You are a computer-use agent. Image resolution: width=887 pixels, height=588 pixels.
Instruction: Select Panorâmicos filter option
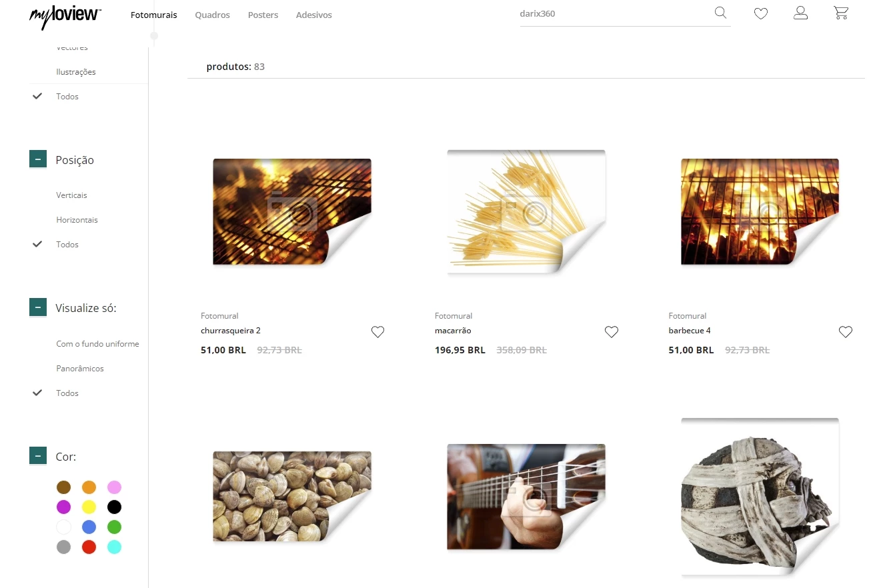(80, 369)
